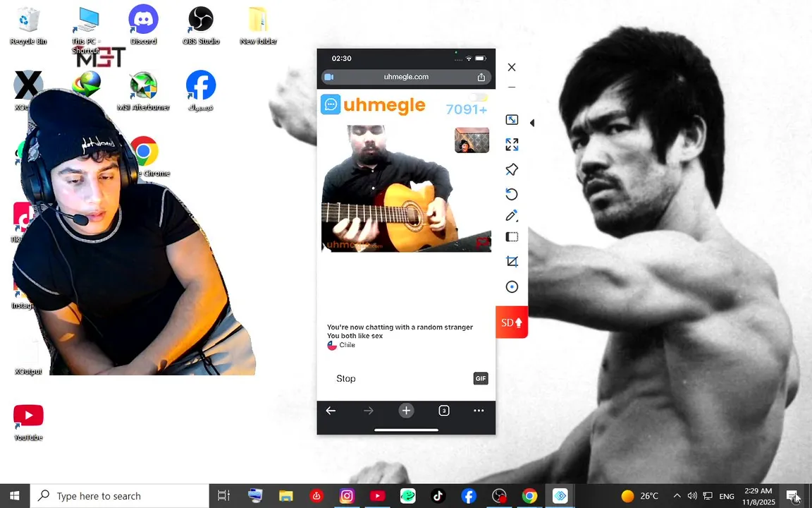The height and width of the screenshot is (508, 812).
Task: Click the red SD quality button
Action: 512,322
